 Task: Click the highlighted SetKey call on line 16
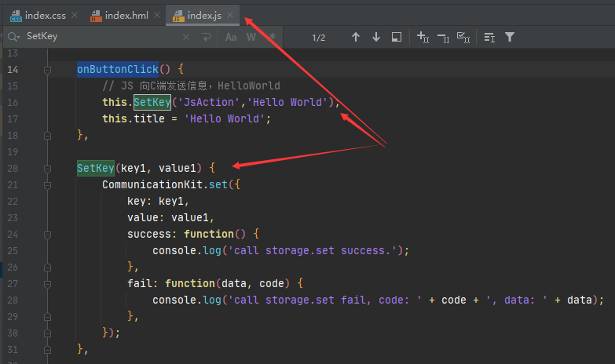click(152, 102)
